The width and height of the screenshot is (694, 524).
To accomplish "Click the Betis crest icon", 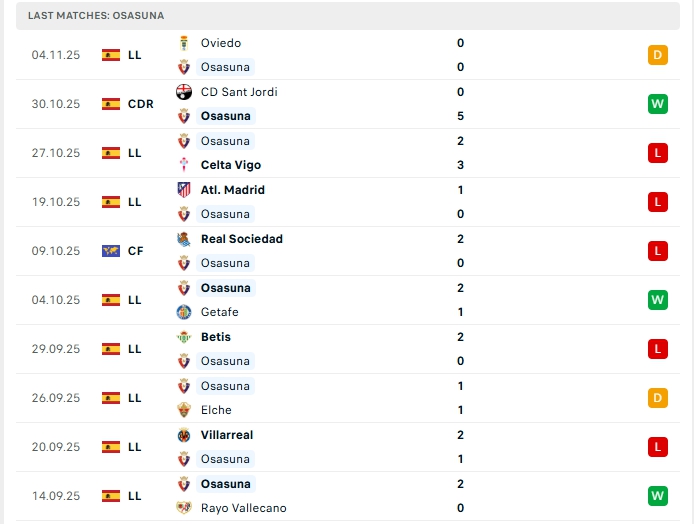I will (184, 337).
